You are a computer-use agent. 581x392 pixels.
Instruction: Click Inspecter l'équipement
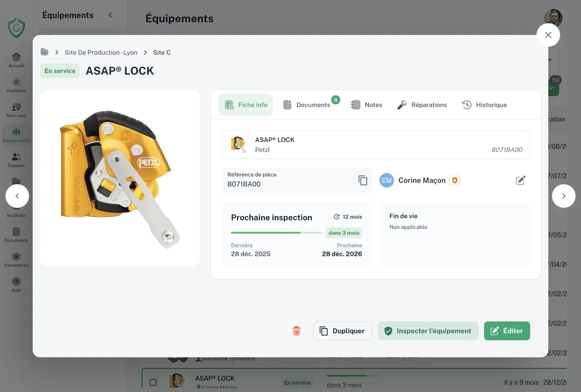click(x=428, y=331)
